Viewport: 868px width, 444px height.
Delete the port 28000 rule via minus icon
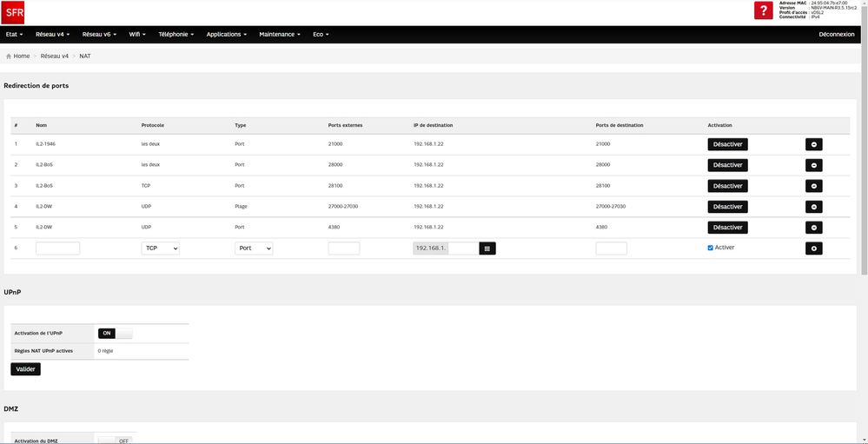[813, 165]
